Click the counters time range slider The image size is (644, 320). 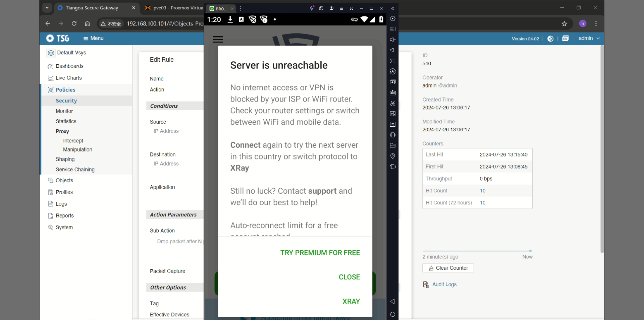[x=477, y=251]
